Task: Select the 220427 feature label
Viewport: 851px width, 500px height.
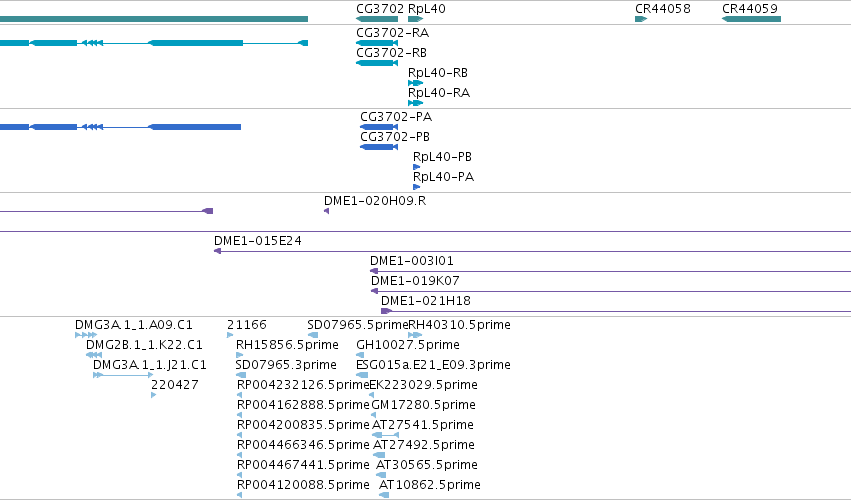Action: pyautogui.click(x=174, y=385)
